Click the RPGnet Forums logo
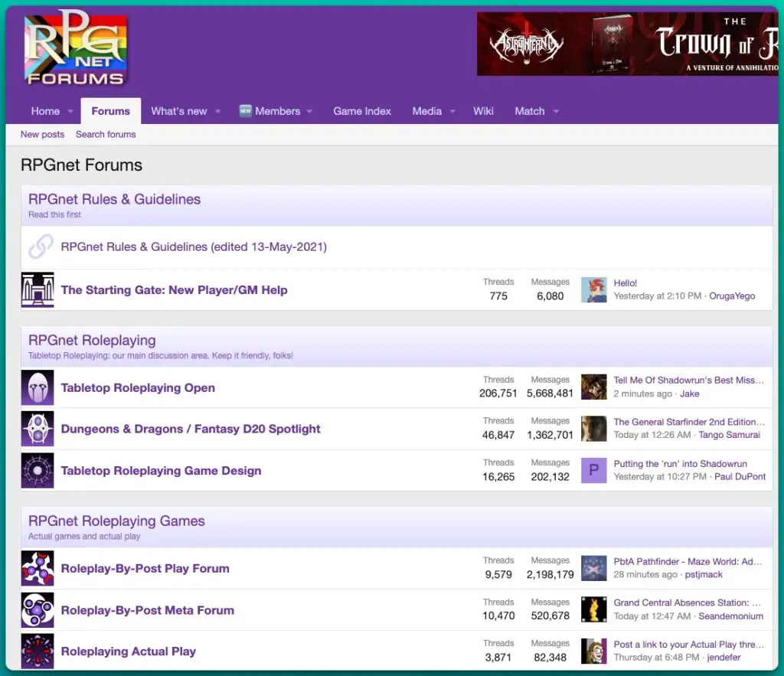The image size is (784, 676). click(x=76, y=49)
